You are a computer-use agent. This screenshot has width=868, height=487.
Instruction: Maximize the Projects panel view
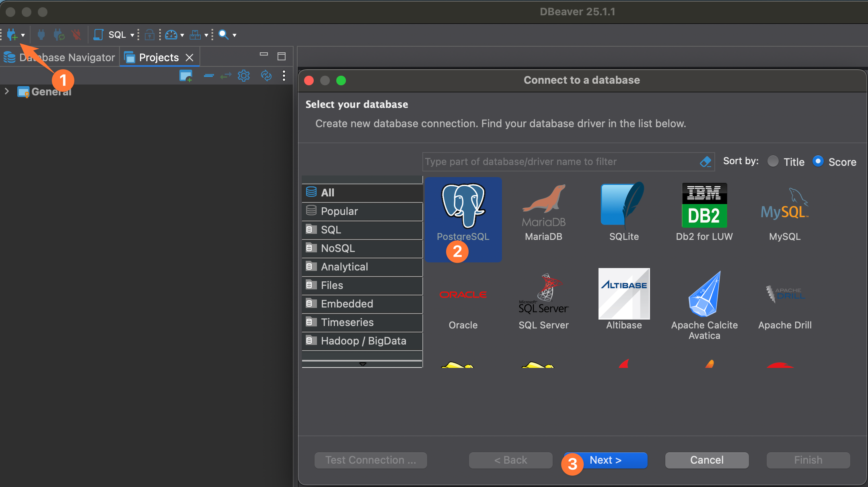tap(282, 56)
